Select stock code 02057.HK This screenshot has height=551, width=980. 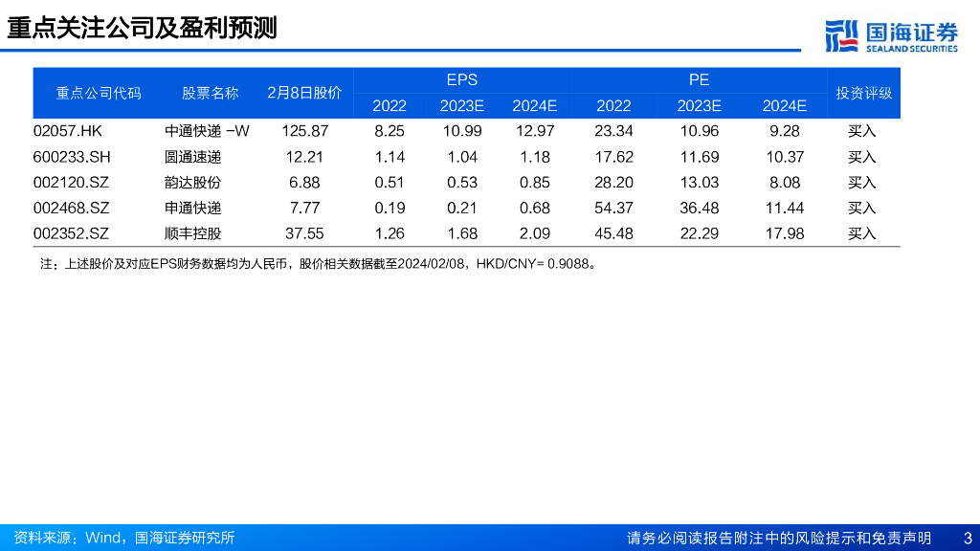[x=68, y=131]
